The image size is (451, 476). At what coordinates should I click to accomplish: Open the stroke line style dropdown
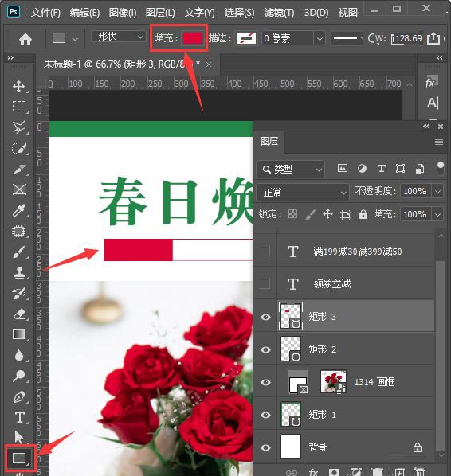click(x=347, y=38)
